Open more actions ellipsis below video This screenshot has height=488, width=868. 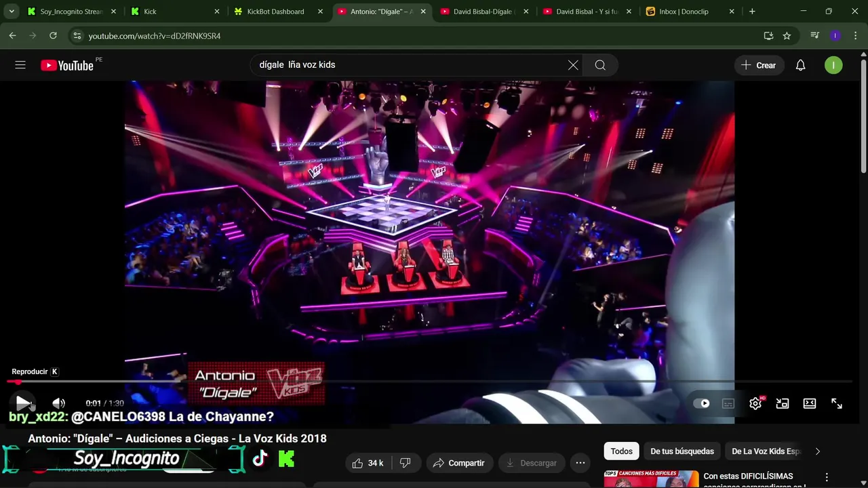[x=580, y=463]
